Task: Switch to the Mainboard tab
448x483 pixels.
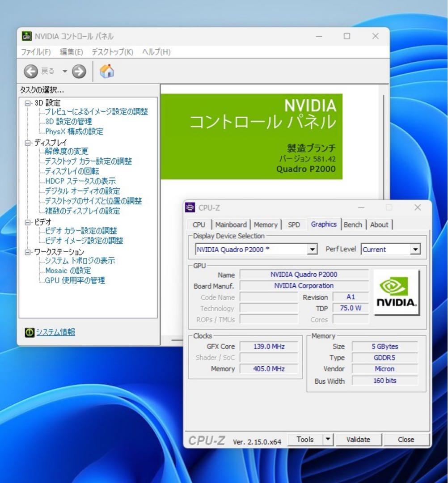Action: (231, 225)
